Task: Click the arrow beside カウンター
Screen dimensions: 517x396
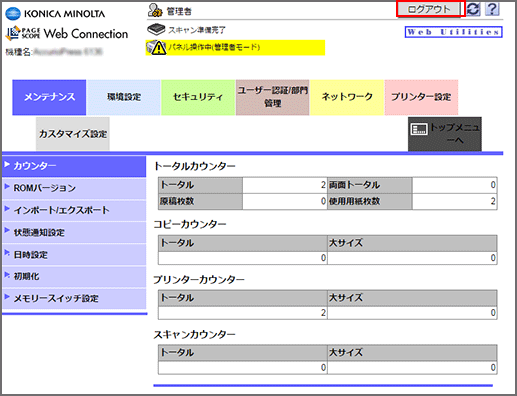Action: [7, 164]
